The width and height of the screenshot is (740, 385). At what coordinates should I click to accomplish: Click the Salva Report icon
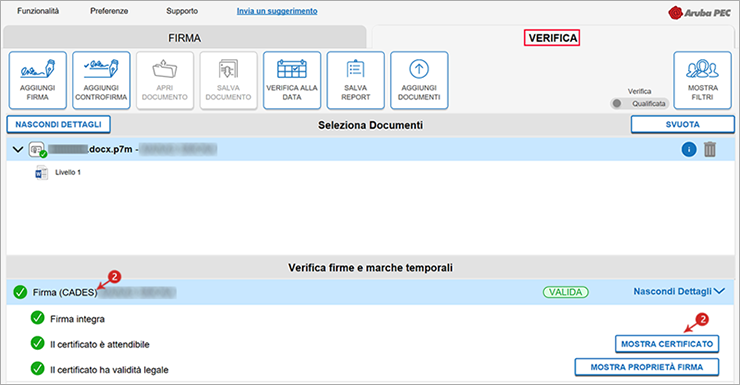[355, 81]
